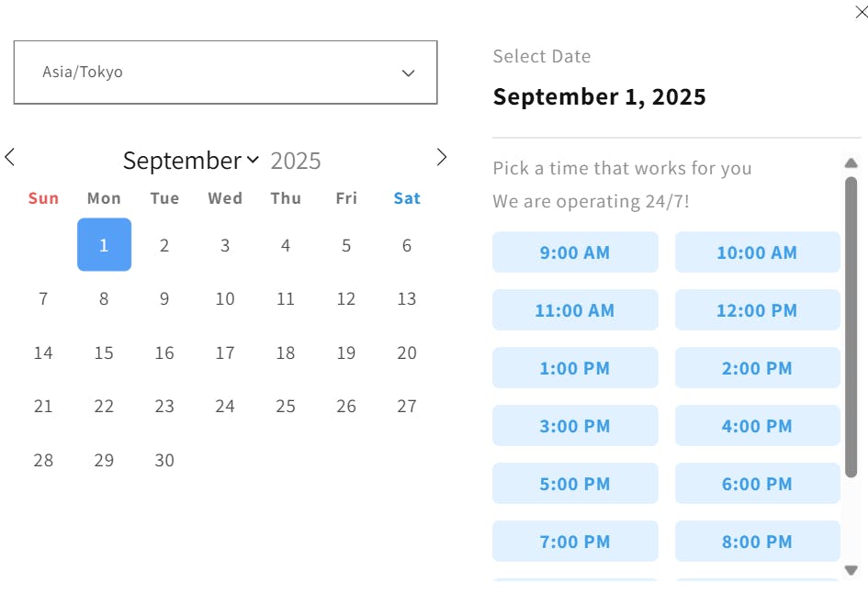The width and height of the screenshot is (868, 593).
Task: Choose the 12:00 PM time slot
Action: point(757,310)
